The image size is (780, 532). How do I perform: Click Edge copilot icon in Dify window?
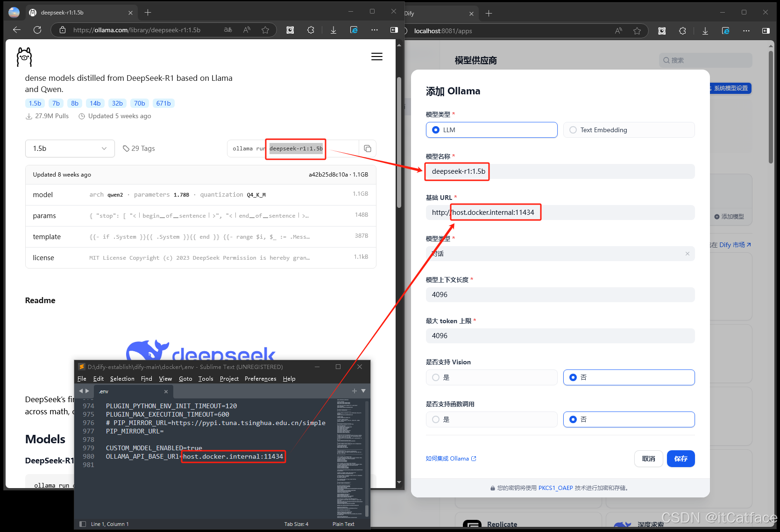pos(726,31)
